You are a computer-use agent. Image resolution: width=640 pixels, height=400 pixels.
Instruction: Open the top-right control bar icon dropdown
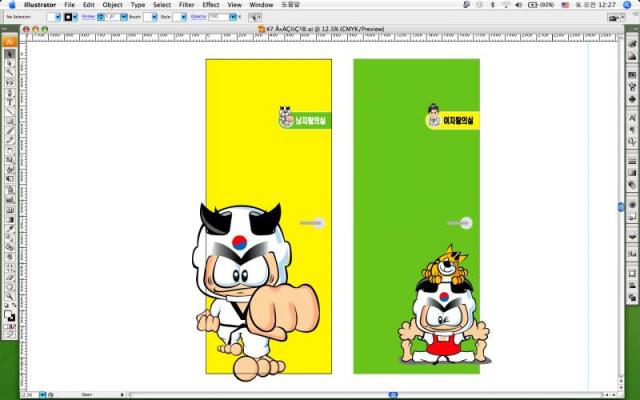click(x=622, y=18)
